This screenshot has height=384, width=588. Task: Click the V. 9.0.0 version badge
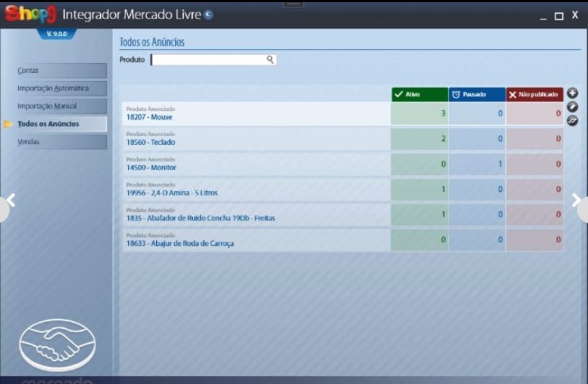[57, 34]
